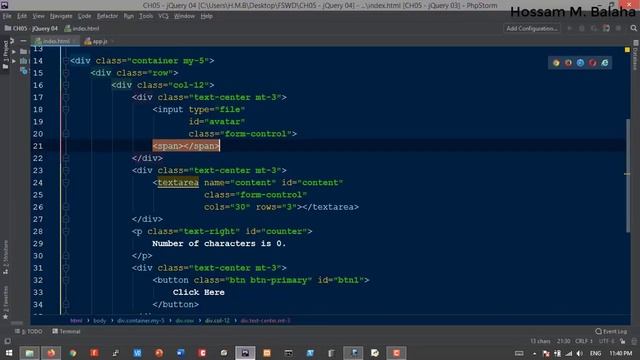Expand the first folder in Project tree
Image resolution: width=640 pixels, height=360 pixels.
coord(14,52)
